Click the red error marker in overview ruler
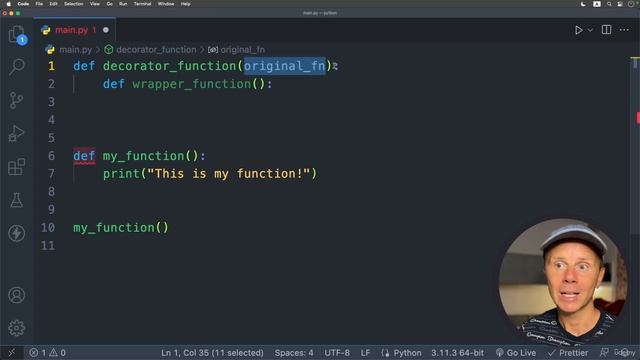Viewport: 640px width, 360px height. pos(638,118)
